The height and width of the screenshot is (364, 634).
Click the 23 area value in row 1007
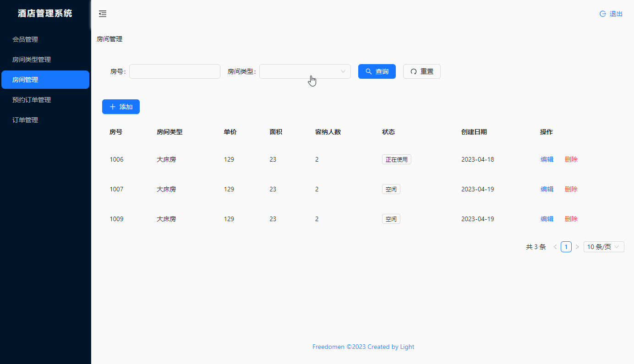point(273,189)
